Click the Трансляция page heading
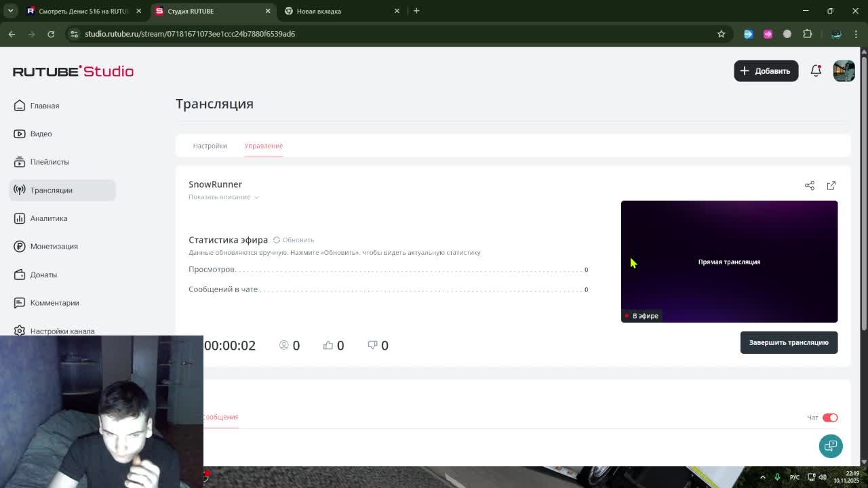868x488 pixels. [x=214, y=104]
